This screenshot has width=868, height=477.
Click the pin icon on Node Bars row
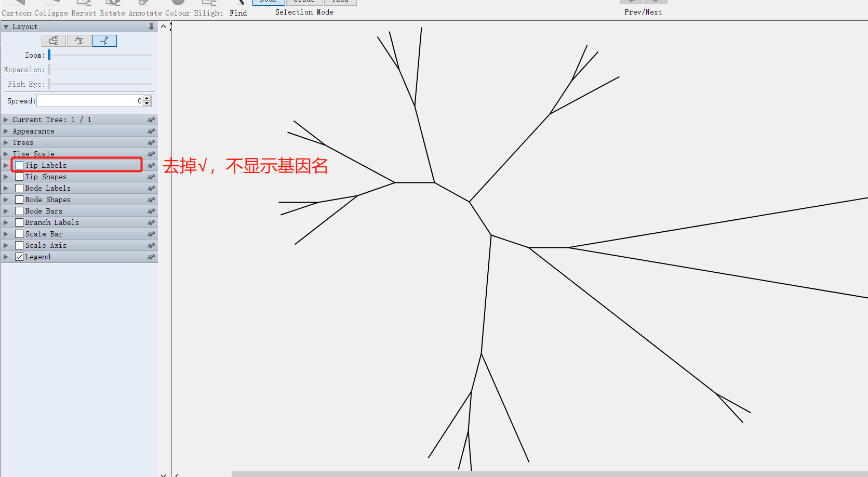pos(151,211)
